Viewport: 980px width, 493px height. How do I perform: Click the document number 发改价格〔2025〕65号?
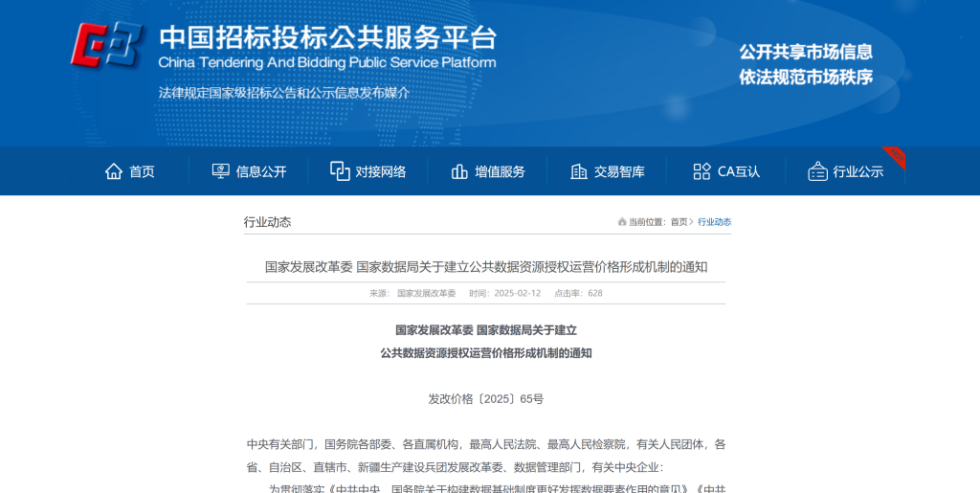(x=485, y=398)
